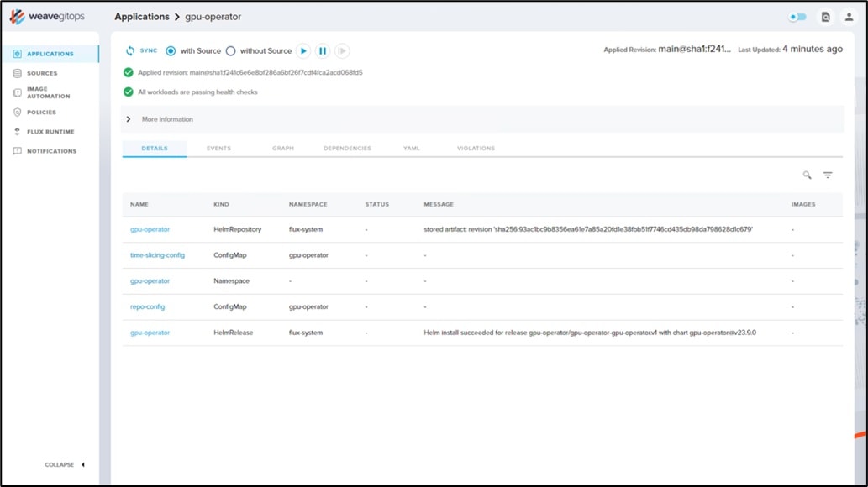Open Flux Runtime in the sidebar
This screenshot has height=487, width=868.
coord(50,132)
